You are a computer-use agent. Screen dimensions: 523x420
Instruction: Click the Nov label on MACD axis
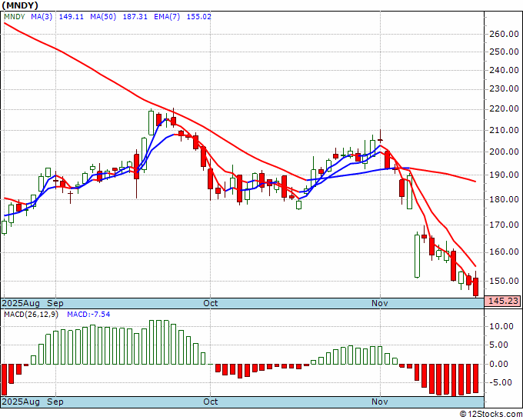(380, 402)
